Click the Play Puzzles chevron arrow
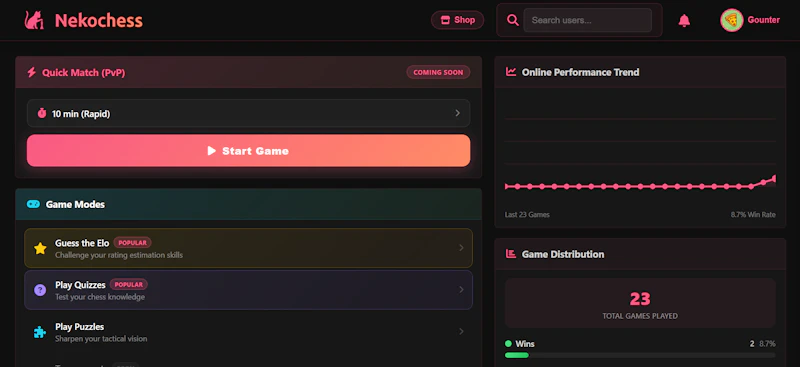This screenshot has height=367, width=800. coord(461,331)
